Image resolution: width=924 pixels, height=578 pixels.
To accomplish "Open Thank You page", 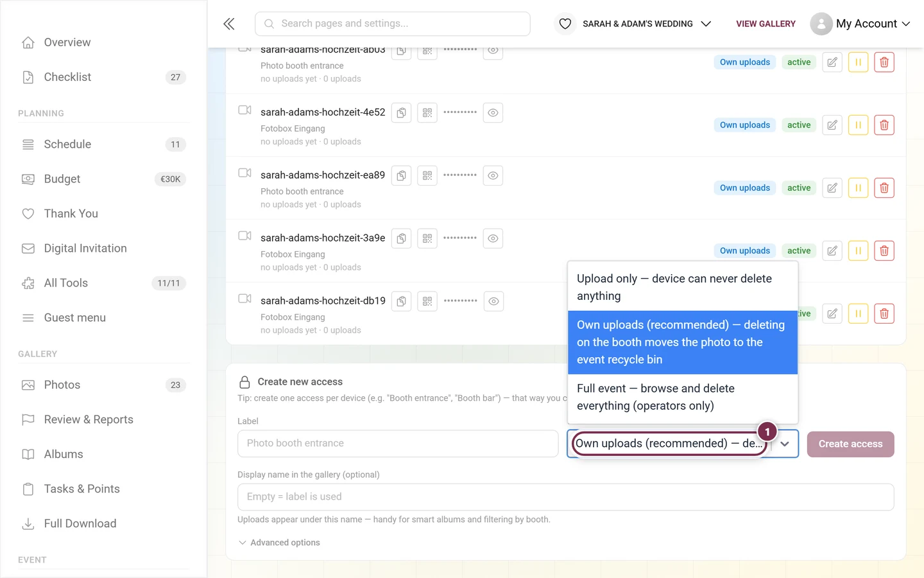I will tap(103, 214).
